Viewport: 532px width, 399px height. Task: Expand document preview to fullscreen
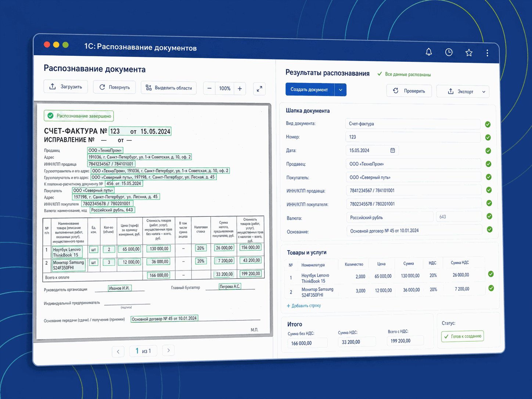259,89
